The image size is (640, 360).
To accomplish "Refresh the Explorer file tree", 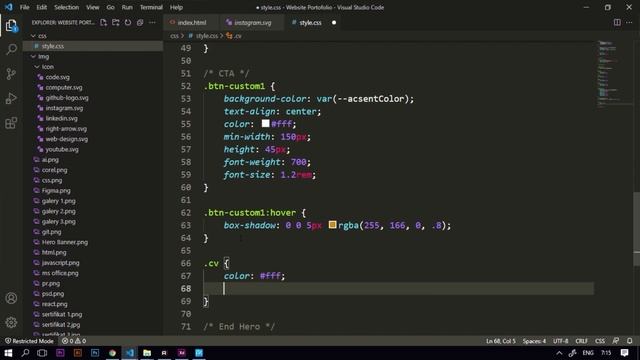I will click(128, 22).
